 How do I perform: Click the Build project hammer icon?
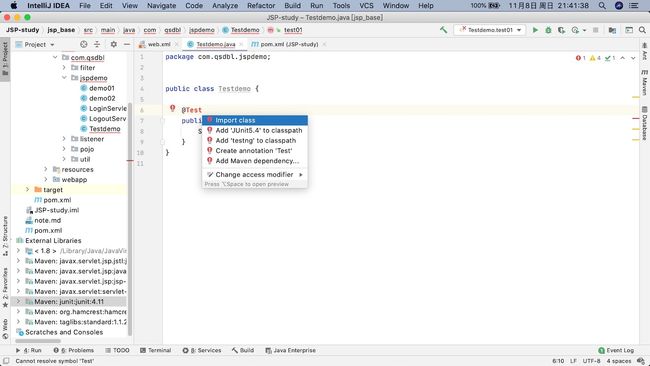(x=443, y=30)
